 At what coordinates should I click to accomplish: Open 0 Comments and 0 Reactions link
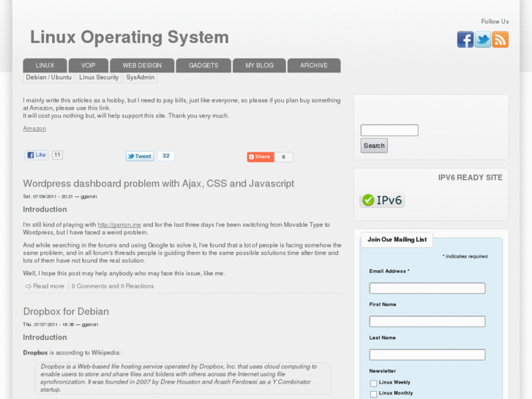[x=113, y=286]
